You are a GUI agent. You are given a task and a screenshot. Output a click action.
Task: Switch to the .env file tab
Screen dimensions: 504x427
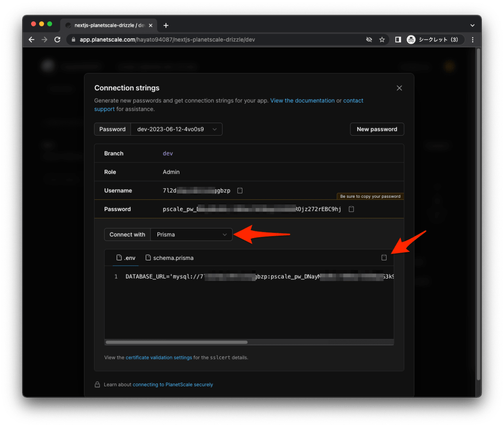point(126,258)
